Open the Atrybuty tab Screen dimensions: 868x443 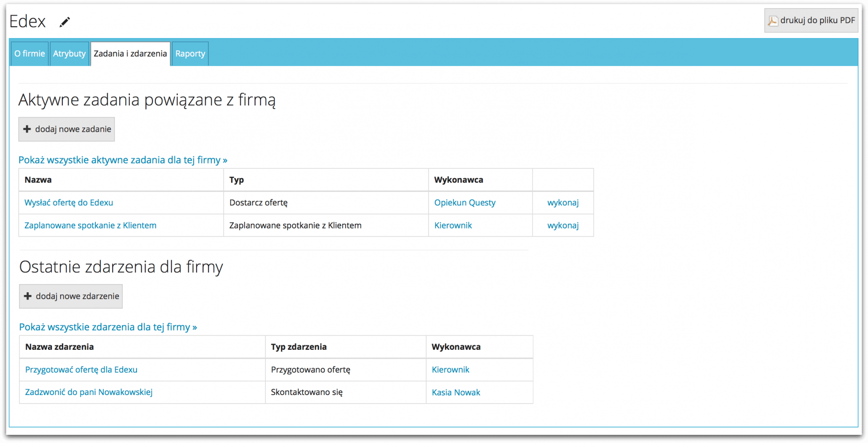[69, 53]
